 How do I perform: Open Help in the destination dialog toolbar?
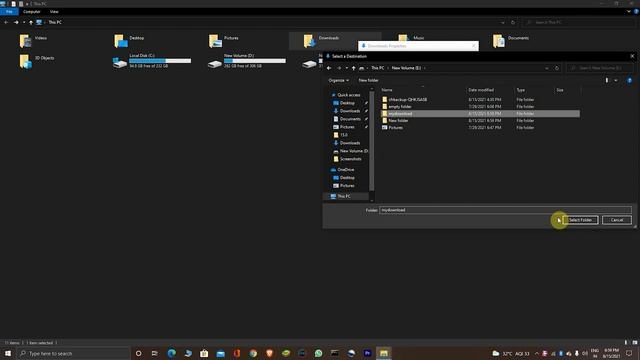629,80
